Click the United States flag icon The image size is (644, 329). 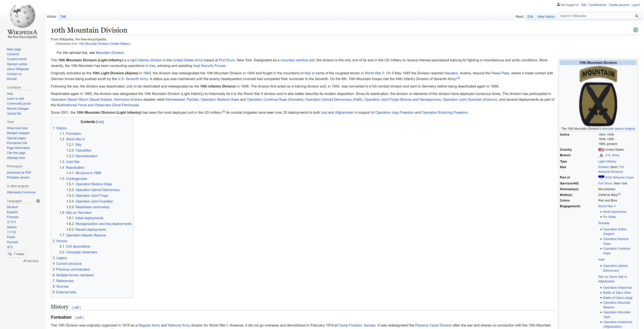[601, 150]
